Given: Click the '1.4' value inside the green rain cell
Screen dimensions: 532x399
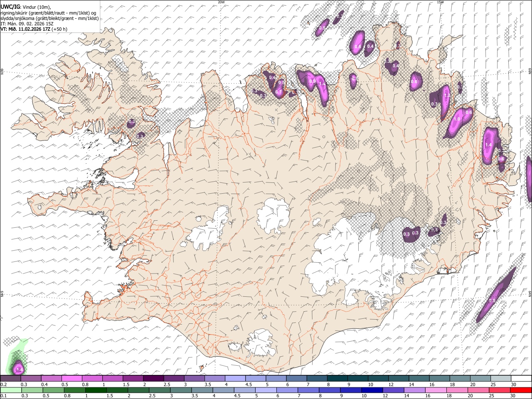Looking at the screenshot, I should (19, 369).
